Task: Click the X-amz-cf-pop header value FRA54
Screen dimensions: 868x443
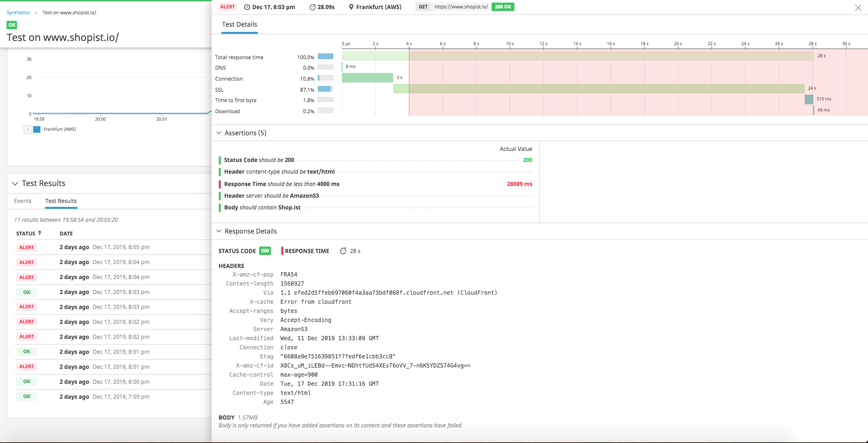Action: pyautogui.click(x=289, y=274)
